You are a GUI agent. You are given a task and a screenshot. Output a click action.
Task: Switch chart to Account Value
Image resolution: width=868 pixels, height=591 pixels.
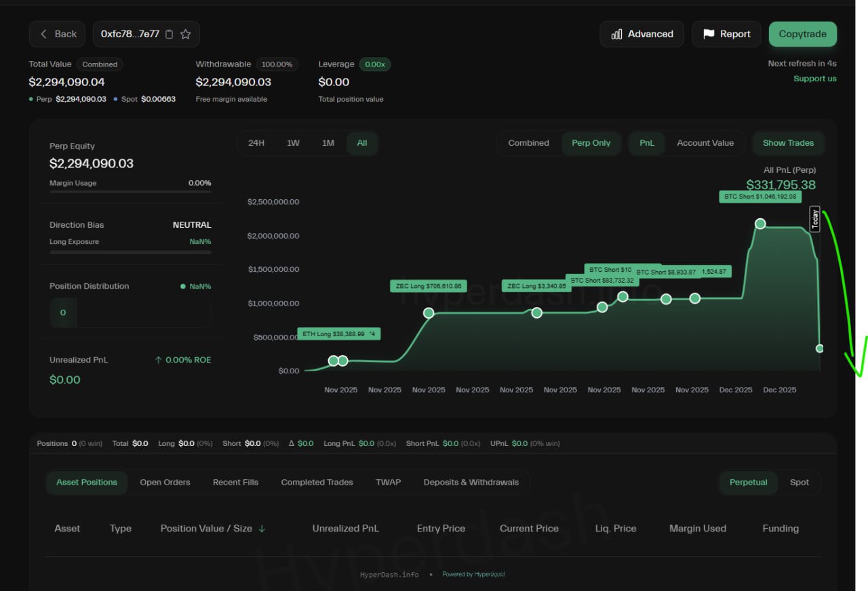pos(705,143)
